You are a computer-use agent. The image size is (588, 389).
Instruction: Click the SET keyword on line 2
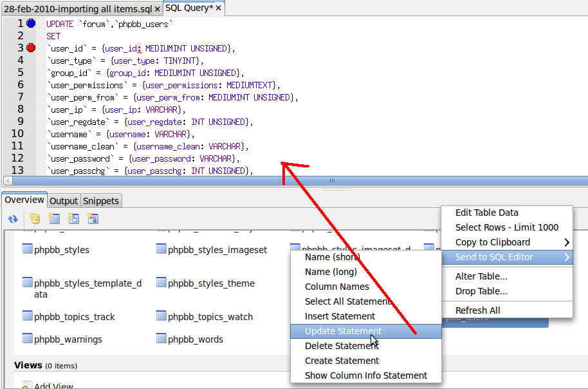[53, 37]
